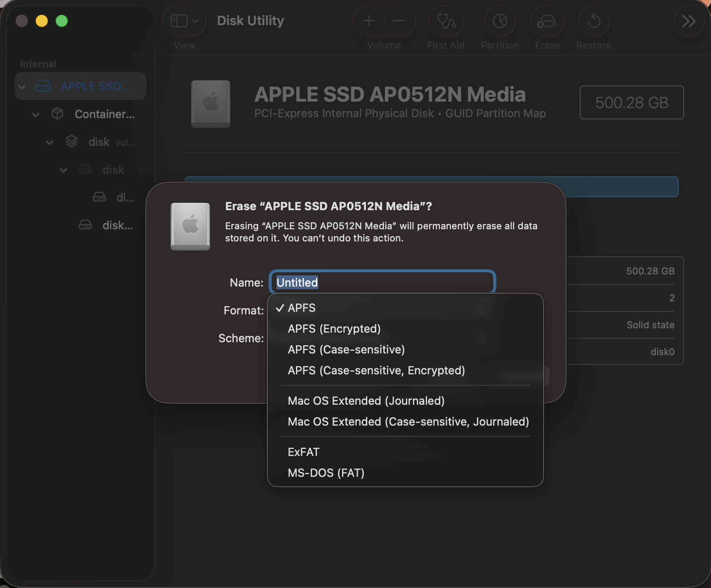
Task: Select APFS (Encrypted) format
Action: point(334,329)
